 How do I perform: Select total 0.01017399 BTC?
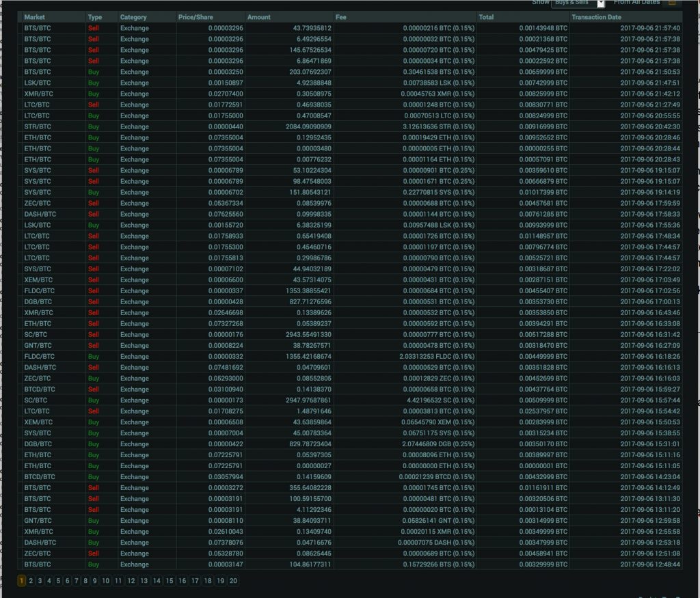coord(543,192)
